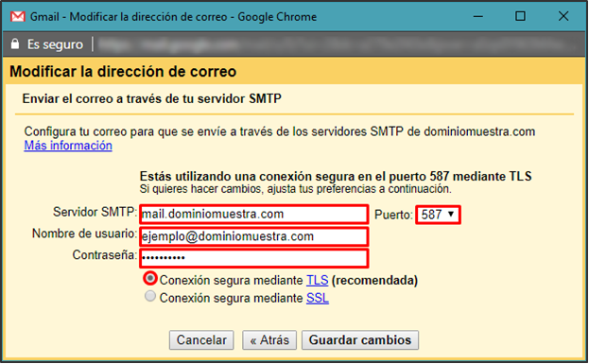Viewport: 589px width, 364px height.
Task: Open the TLS hyperlink
Action: click(317, 280)
